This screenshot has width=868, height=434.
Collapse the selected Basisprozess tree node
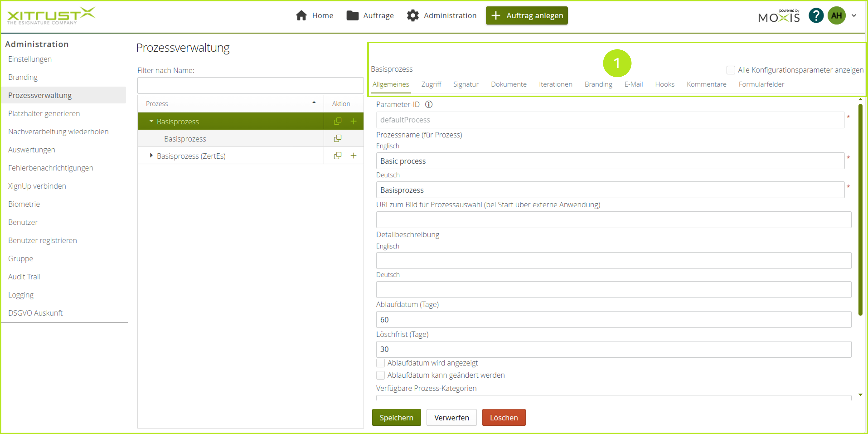tap(151, 121)
